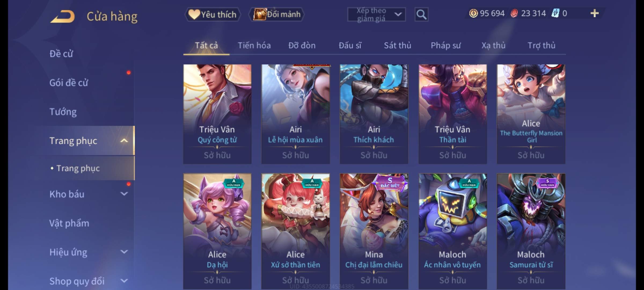The height and width of the screenshot is (290, 644).
Task: Open the search magnifier icon
Action: coord(421,15)
